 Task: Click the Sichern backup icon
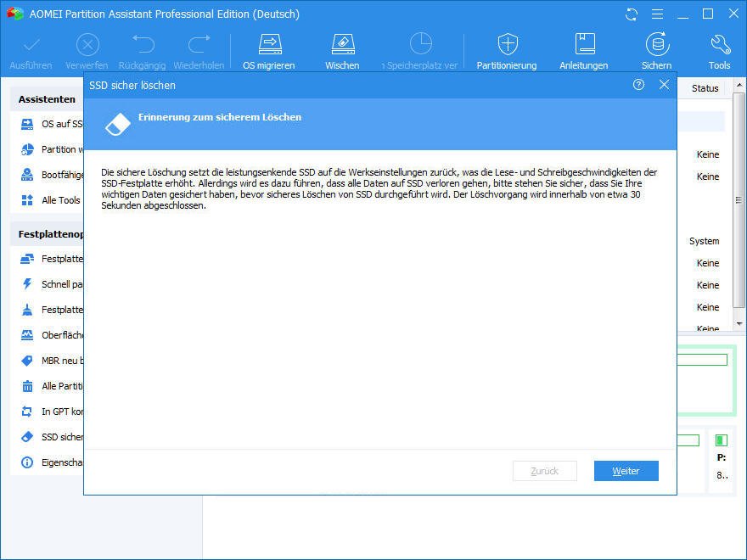point(657,44)
